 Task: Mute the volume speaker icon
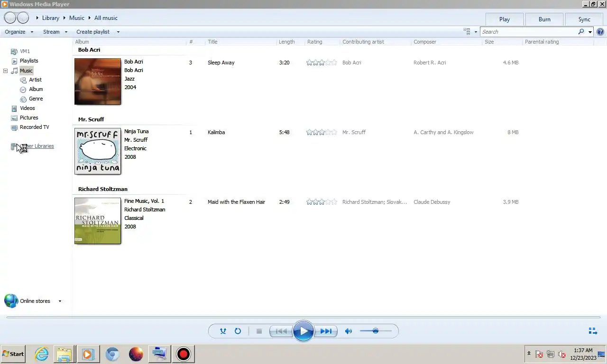[349, 331]
